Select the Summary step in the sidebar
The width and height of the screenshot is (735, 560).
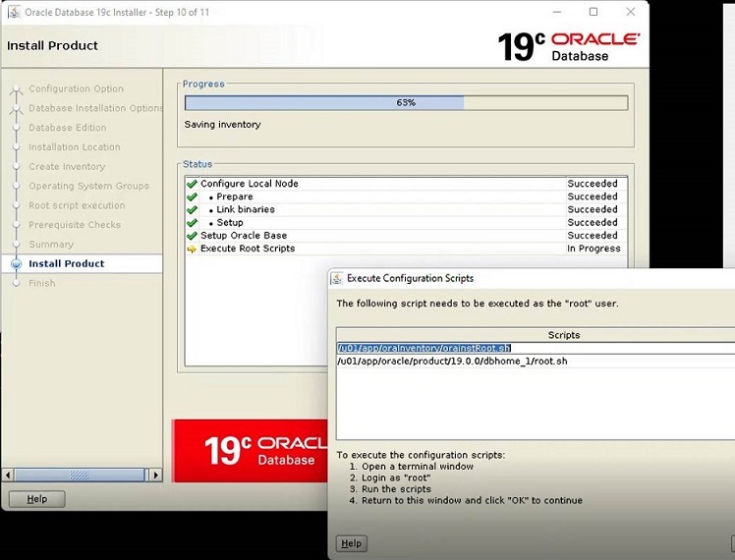[x=51, y=245]
